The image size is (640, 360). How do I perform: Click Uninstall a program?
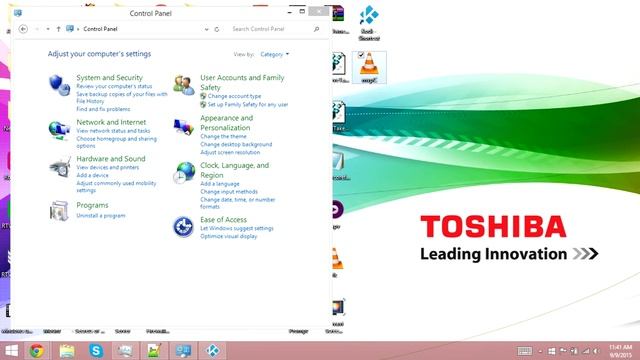[x=101, y=216]
